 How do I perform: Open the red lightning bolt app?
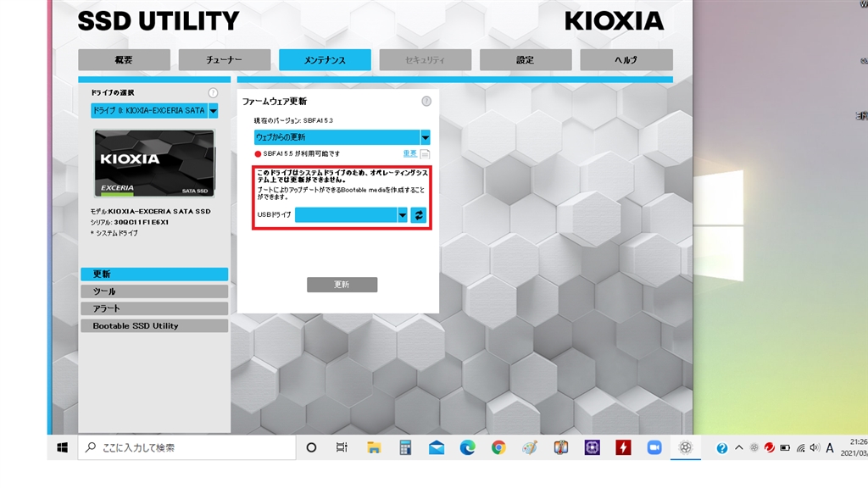[623, 447]
